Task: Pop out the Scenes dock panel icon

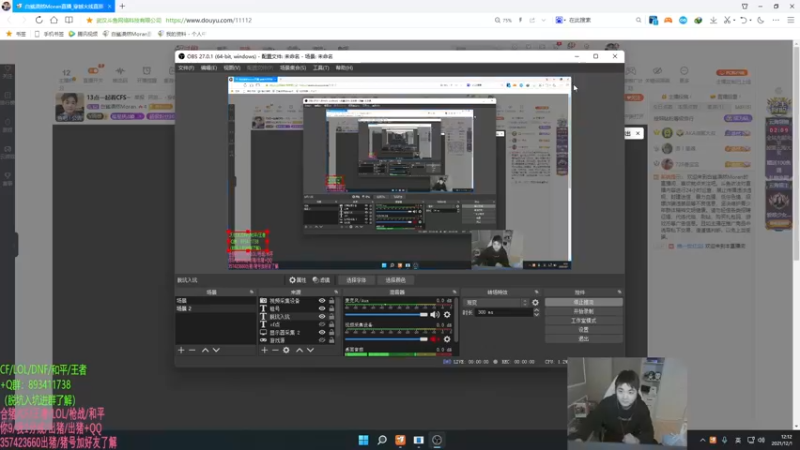Action: tap(252, 292)
